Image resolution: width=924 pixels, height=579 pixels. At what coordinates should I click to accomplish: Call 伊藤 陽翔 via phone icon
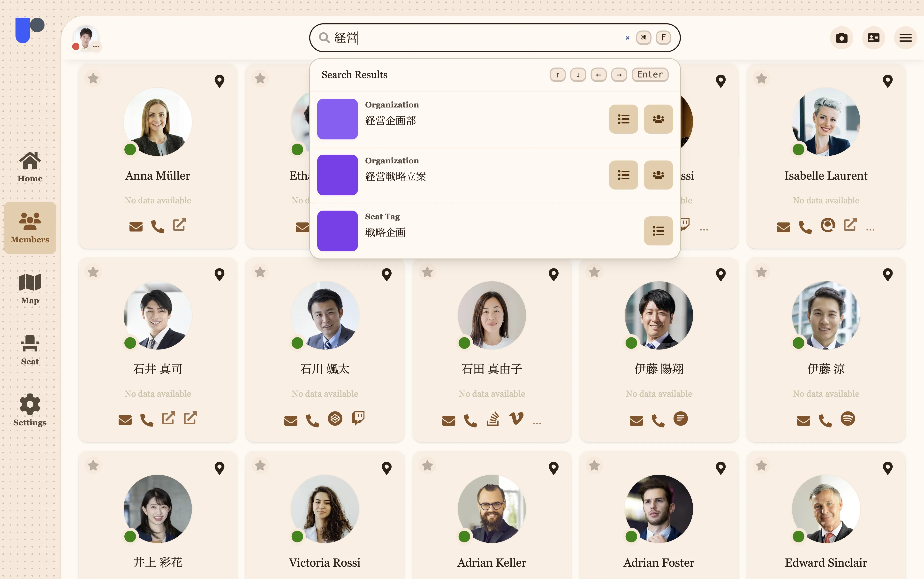[658, 421]
